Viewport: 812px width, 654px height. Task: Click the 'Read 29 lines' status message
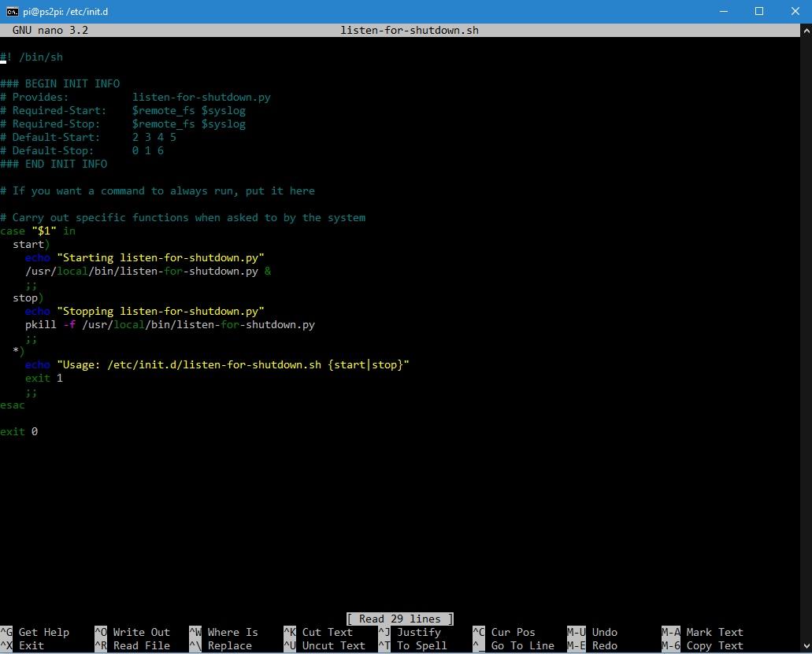(400, 619)
